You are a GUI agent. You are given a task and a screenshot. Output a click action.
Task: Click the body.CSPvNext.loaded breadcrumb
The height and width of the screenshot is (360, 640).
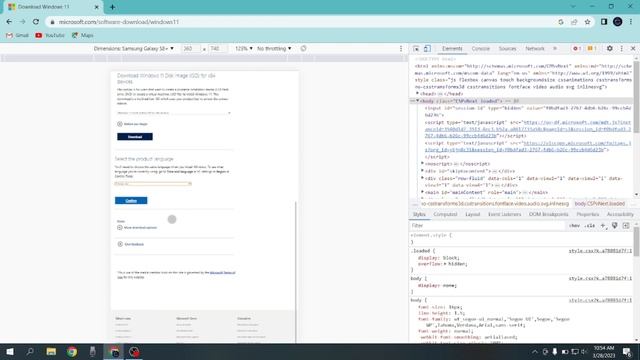[x=600, y=203]
